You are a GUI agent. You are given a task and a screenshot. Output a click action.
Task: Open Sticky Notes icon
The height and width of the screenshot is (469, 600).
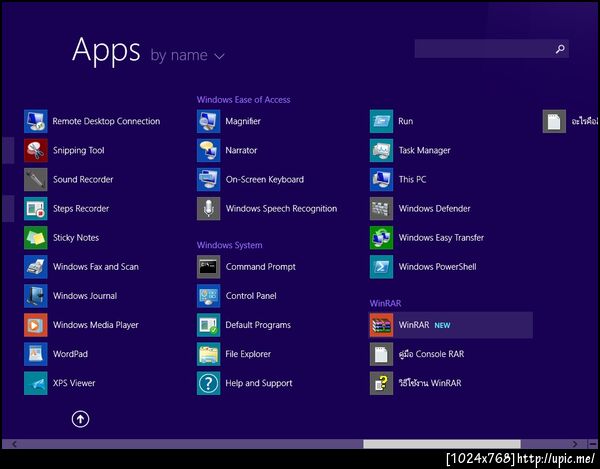tap(36, 238)
